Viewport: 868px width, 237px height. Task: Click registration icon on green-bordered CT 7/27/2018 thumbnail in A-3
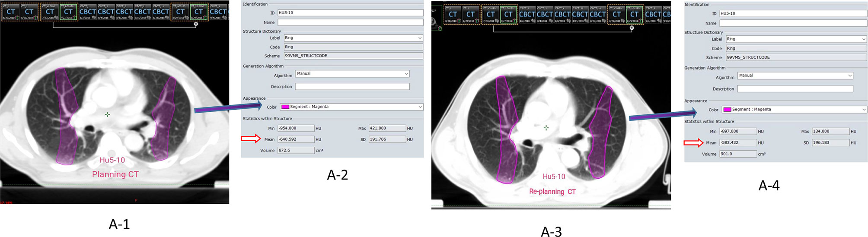tap(514, 21)
